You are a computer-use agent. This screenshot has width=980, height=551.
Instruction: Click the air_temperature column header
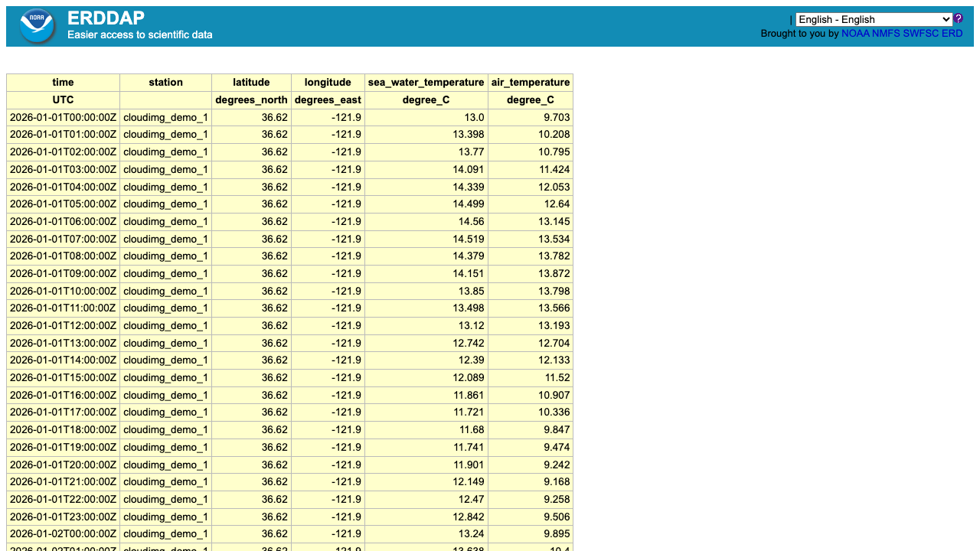pos(531,83)
